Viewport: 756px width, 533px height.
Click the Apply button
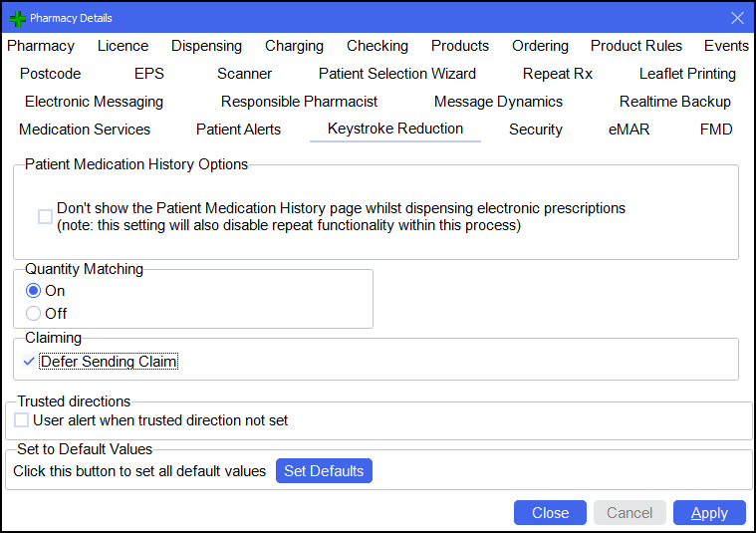(x=709, y=513)
